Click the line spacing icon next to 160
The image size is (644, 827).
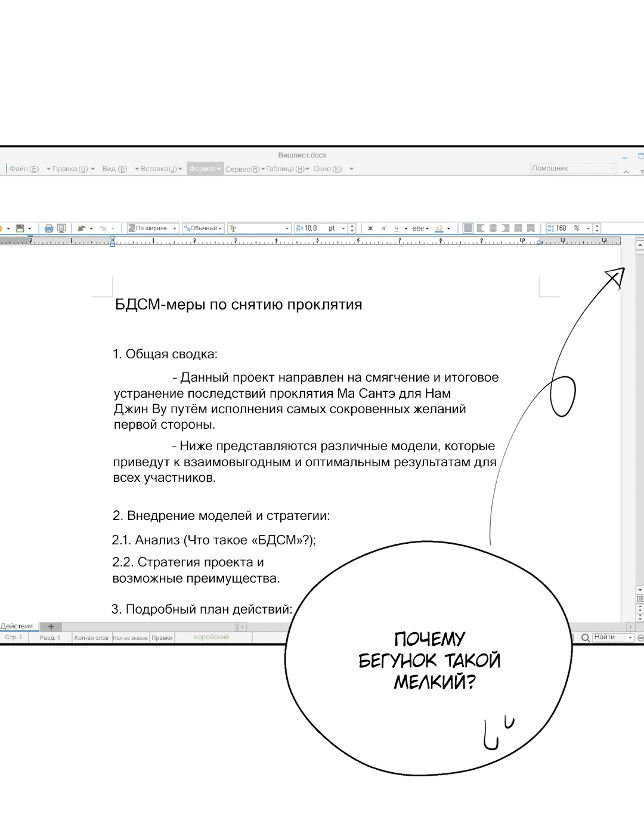coord(551,228)
